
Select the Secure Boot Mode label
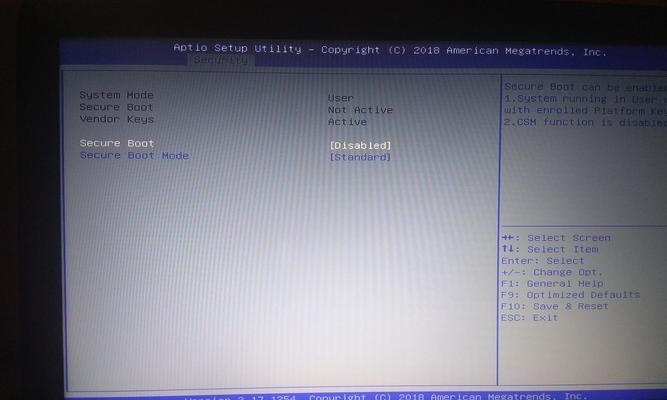tap(134, 155)
